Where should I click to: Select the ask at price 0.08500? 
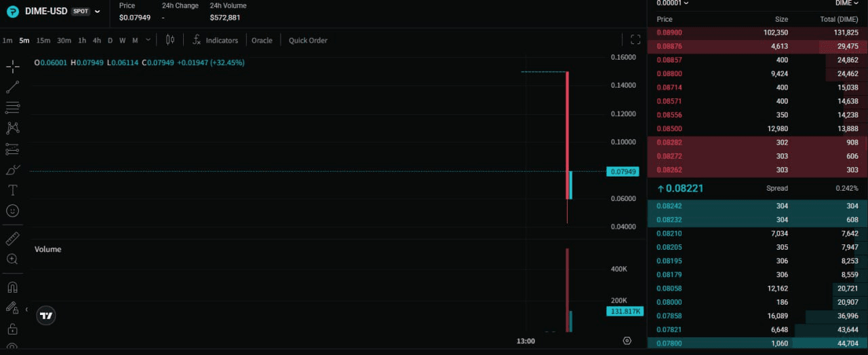coord(757,128)
